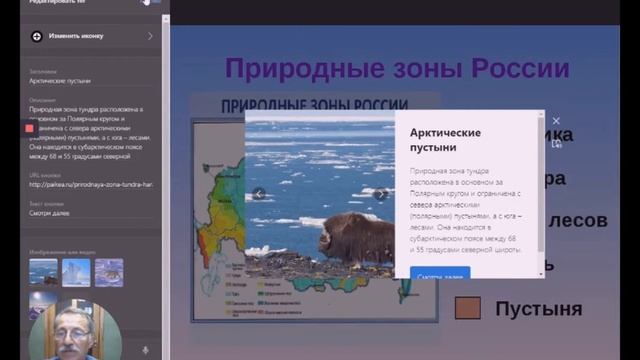This screenshot has width=640, height=360.
Task: Click the slide title Природные зоны России
Action: pyautogui.click(x=397, y=68)
